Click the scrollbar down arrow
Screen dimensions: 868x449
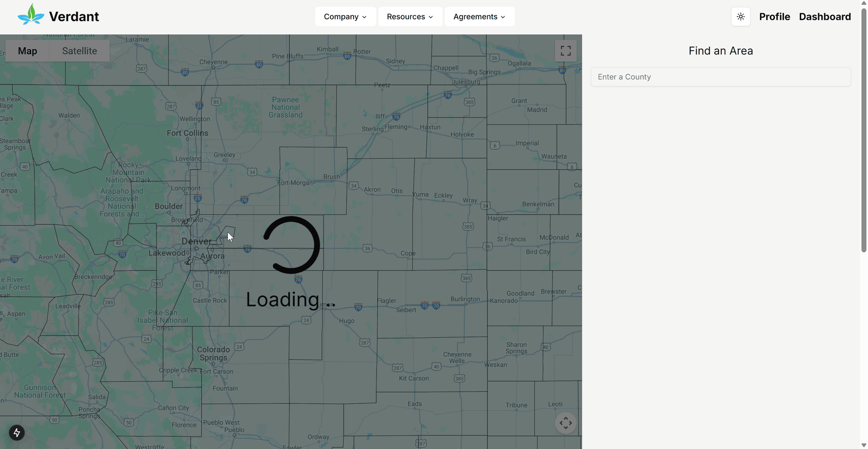coord(863,445)
